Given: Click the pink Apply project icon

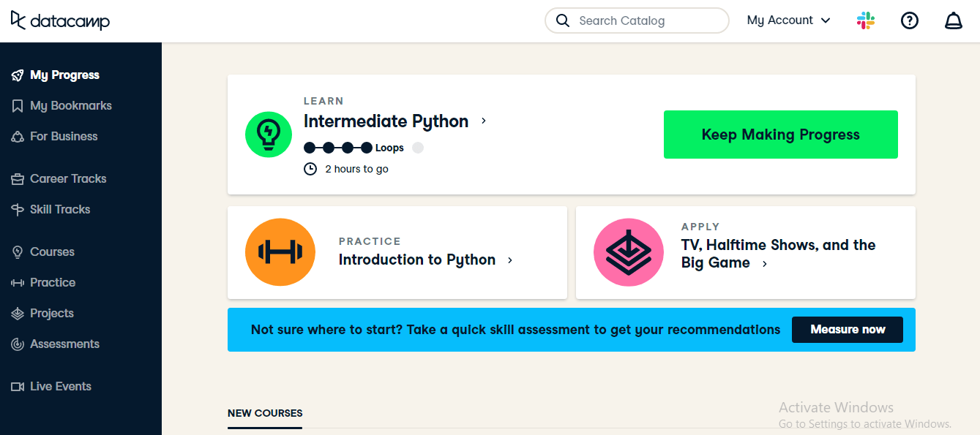Looking at the screenshot, I should [629, 252].
